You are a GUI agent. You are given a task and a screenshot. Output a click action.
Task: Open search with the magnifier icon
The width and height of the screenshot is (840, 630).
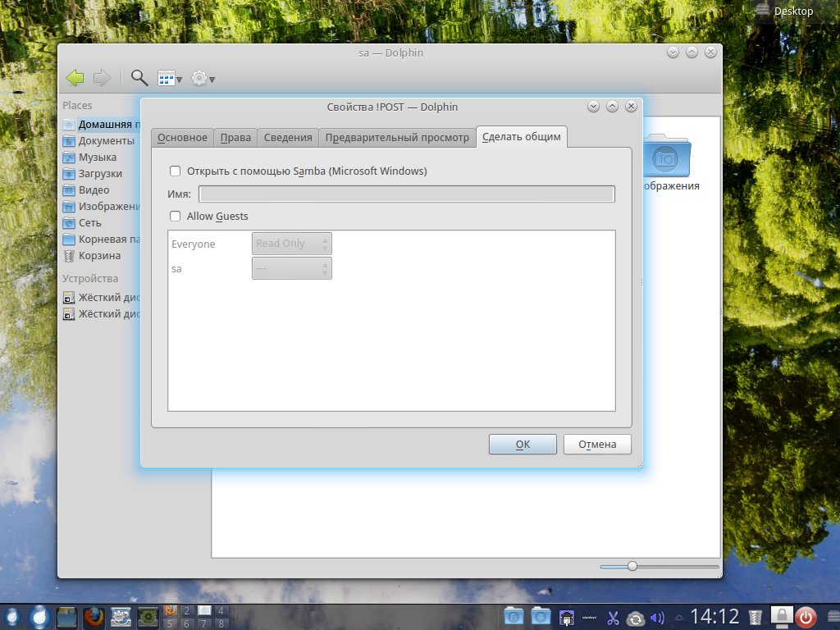(x=139, y=78)
